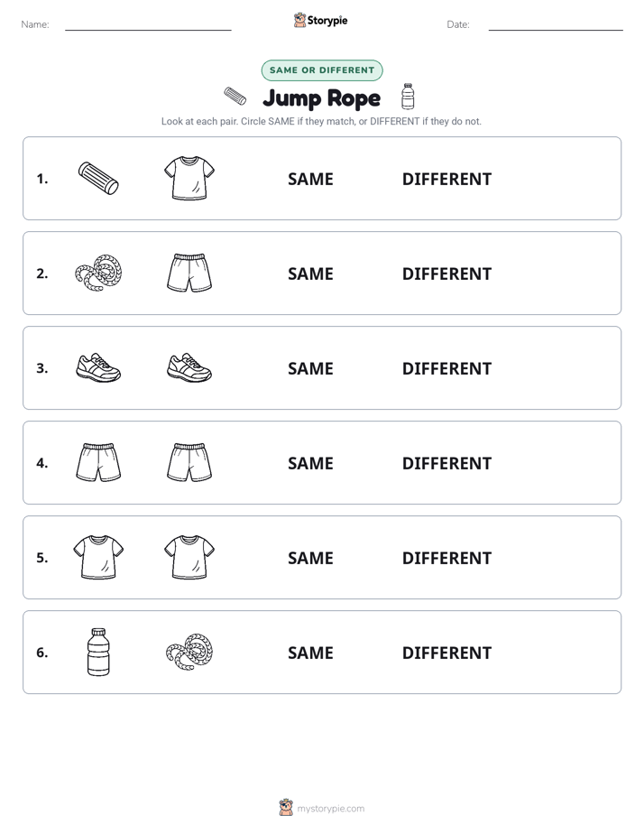Click the t-shirt icon in row 1
Screen dimensions: 644x834
(189, 178)
